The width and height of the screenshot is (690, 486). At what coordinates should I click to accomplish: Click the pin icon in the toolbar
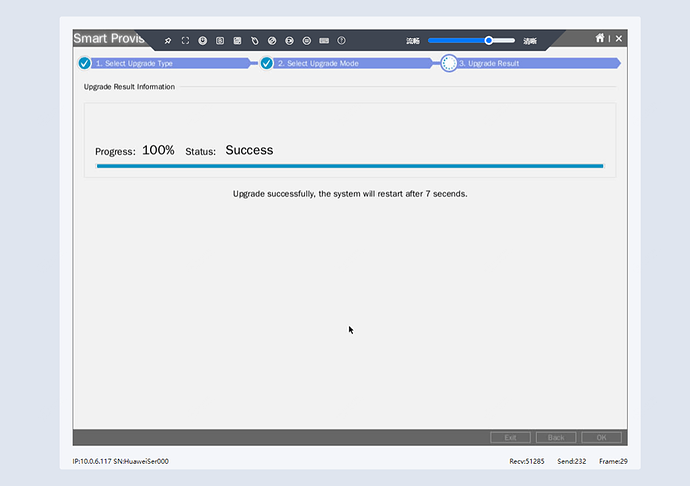pos(168,41)
